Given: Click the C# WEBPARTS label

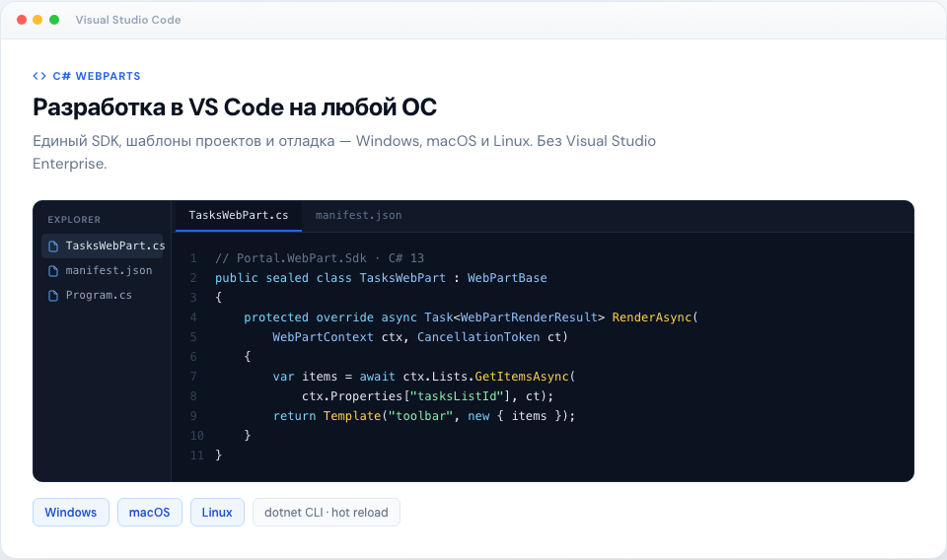Looking at the screenshot, I should coord(97,76).
